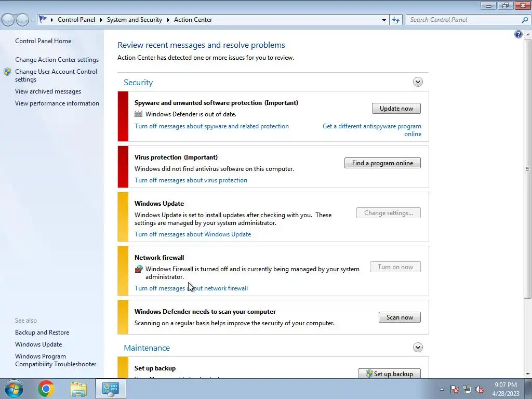Click the Update now button
This screenshot has height=399, width=532.
click(396, 108)
